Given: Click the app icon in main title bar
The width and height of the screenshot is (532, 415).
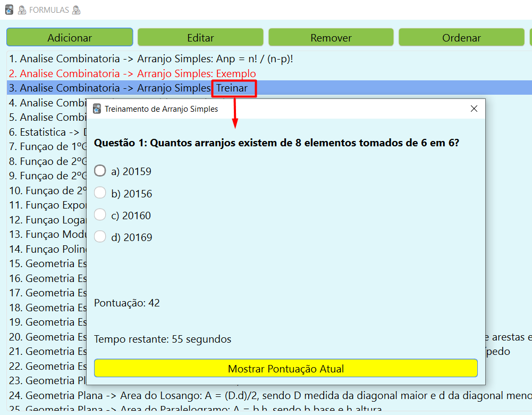Looking at the screenshot, I should tap(9, 10).
